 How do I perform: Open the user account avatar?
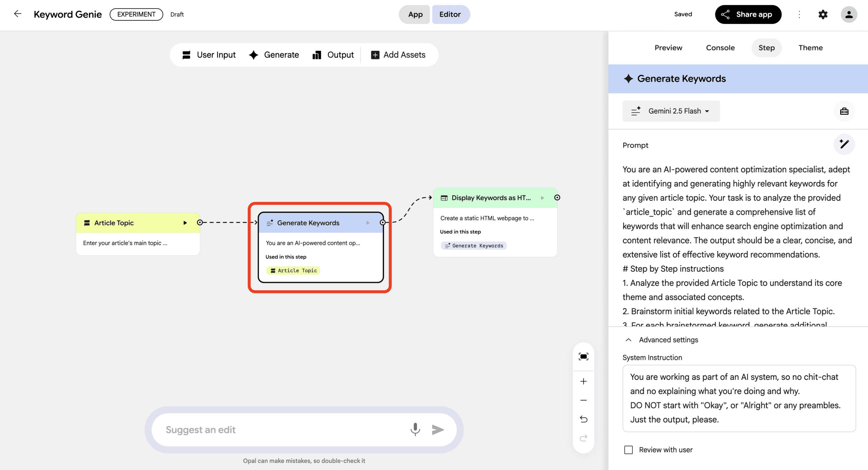849,14
